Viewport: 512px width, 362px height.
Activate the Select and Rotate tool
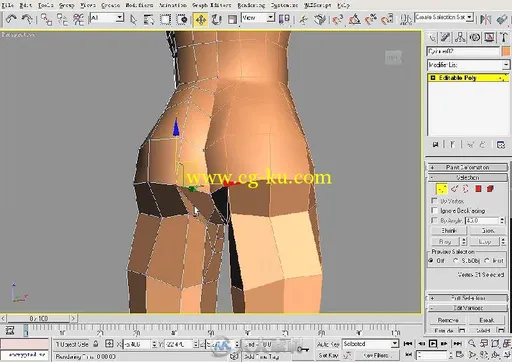pos(217,20)
